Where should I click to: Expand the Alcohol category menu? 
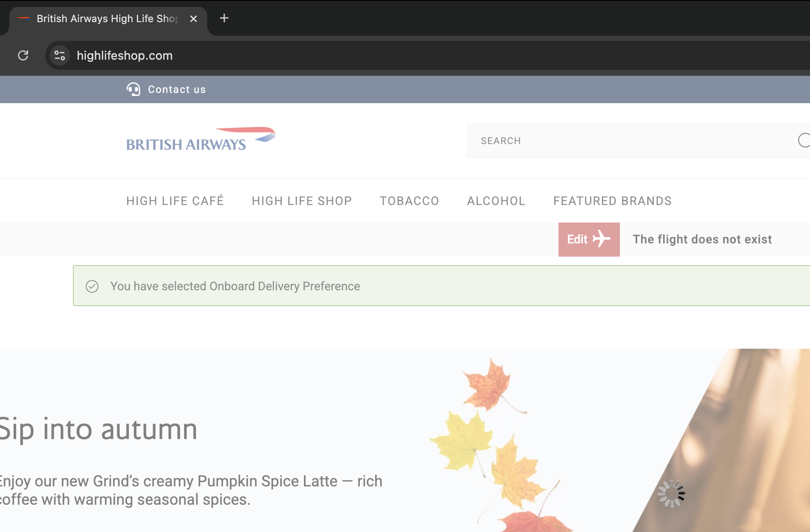pyautogui.click(x=496, y=201)
